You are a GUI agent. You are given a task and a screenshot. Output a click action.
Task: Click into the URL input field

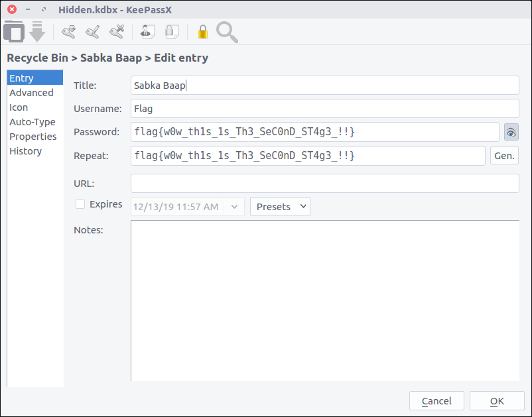point(324,183)
